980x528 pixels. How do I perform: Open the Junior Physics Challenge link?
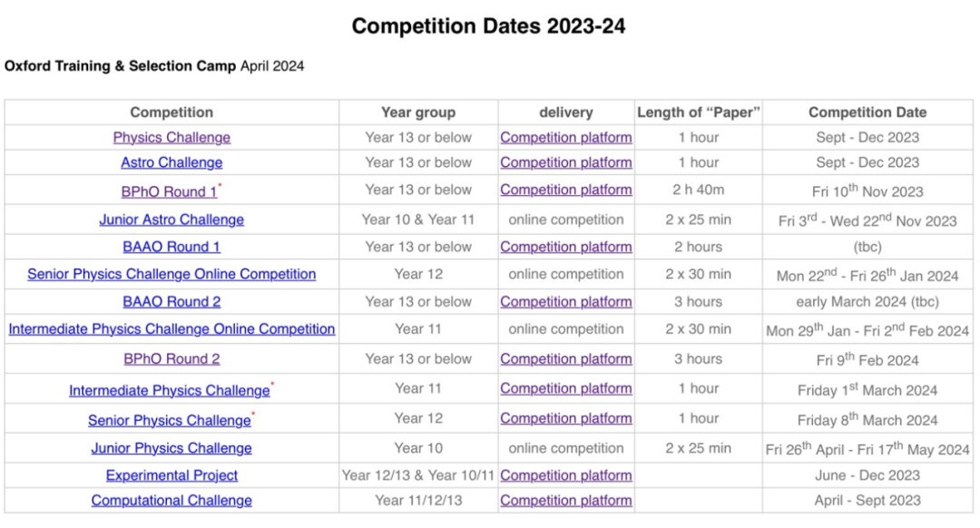tap(171, 448)
